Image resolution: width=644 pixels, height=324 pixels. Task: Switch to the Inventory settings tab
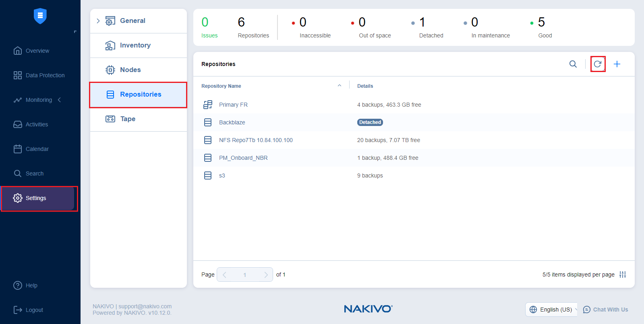135,45
